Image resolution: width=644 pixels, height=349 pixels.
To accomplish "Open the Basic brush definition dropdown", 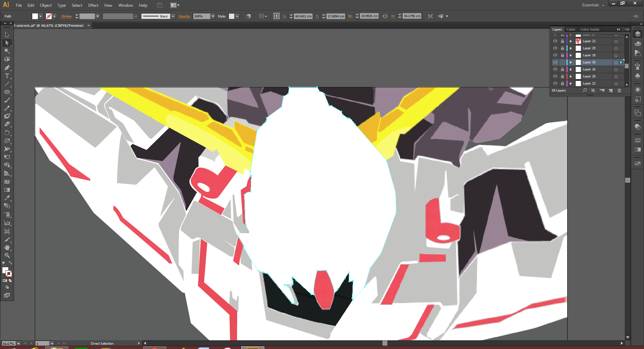I will (173, 16).
